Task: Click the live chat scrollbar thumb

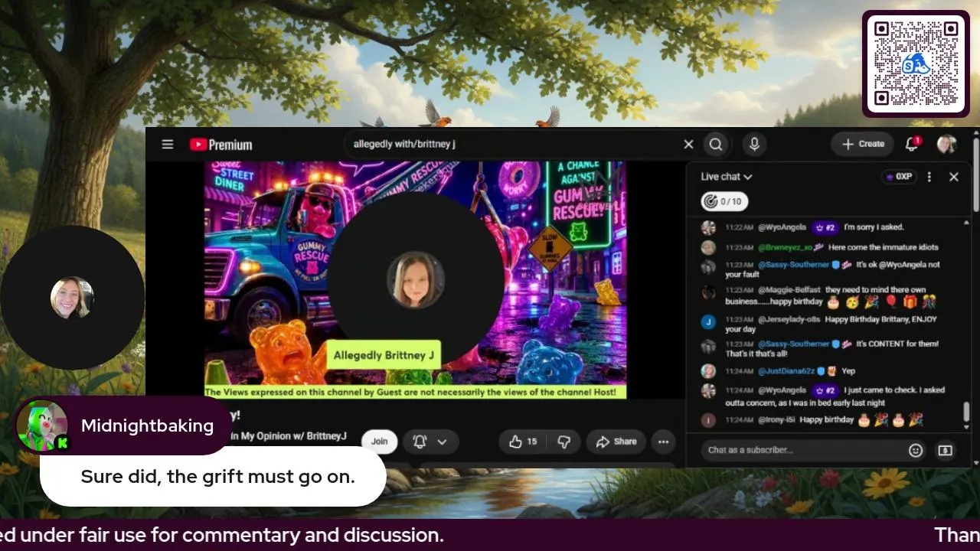Action: pos(966,412)
